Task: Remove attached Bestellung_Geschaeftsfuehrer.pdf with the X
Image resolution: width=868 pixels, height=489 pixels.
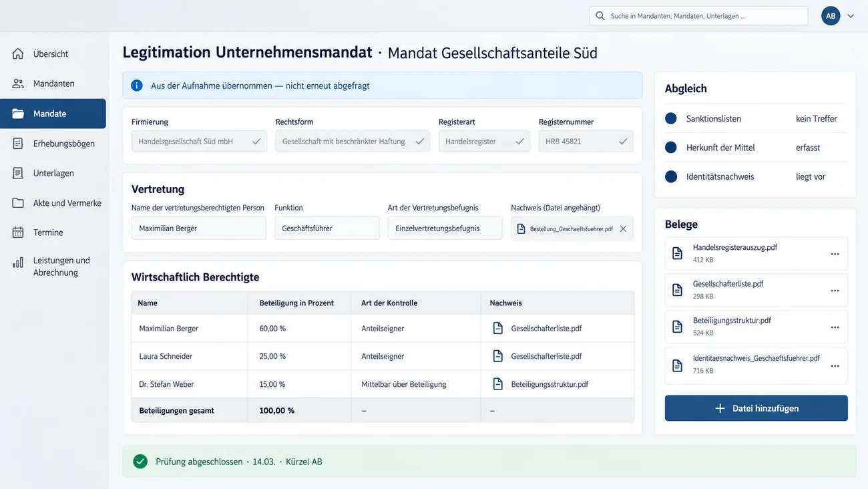Action: 623,228
